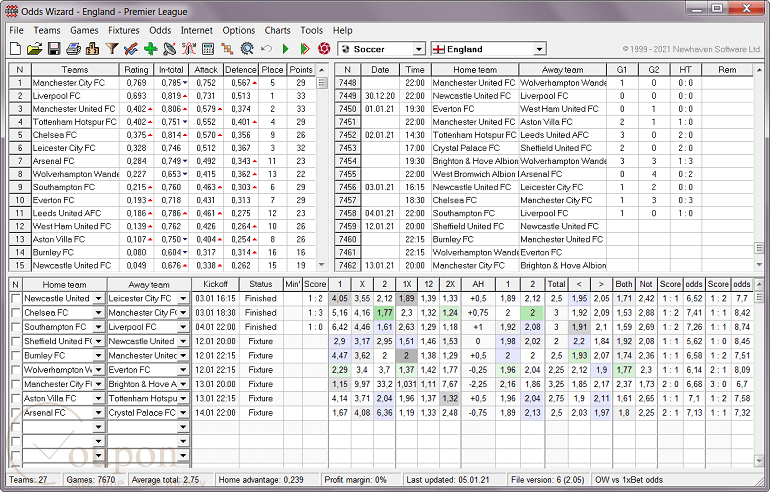The height and width of the screenshot is (492, 770).
Task: Open the Charts menu
Action: click(x=277, y=30)
